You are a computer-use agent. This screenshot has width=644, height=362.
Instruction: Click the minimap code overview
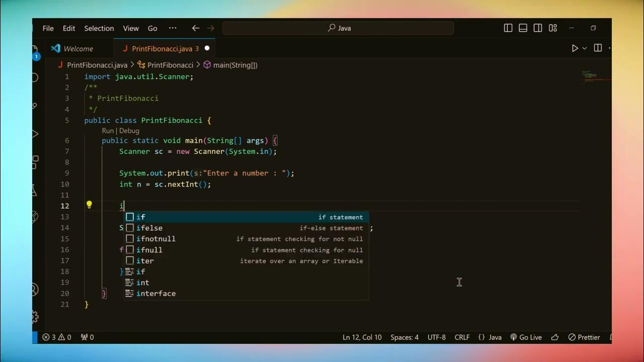click(596, 76)
